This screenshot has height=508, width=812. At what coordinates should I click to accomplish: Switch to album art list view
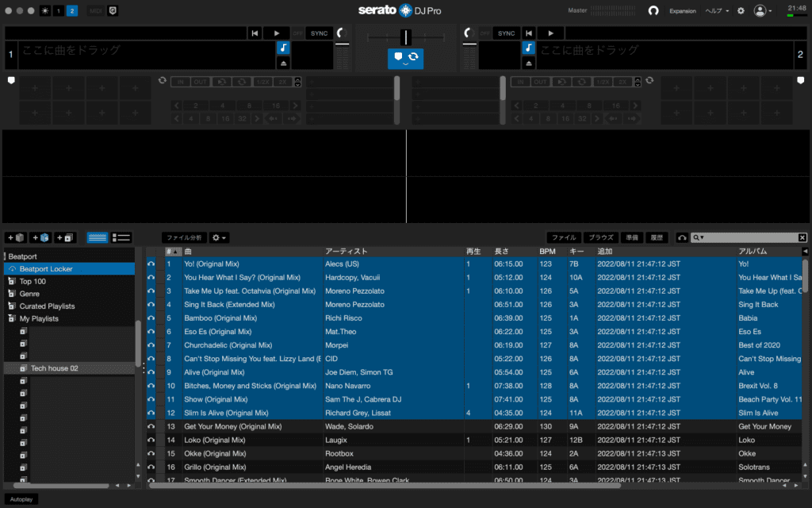121,237
